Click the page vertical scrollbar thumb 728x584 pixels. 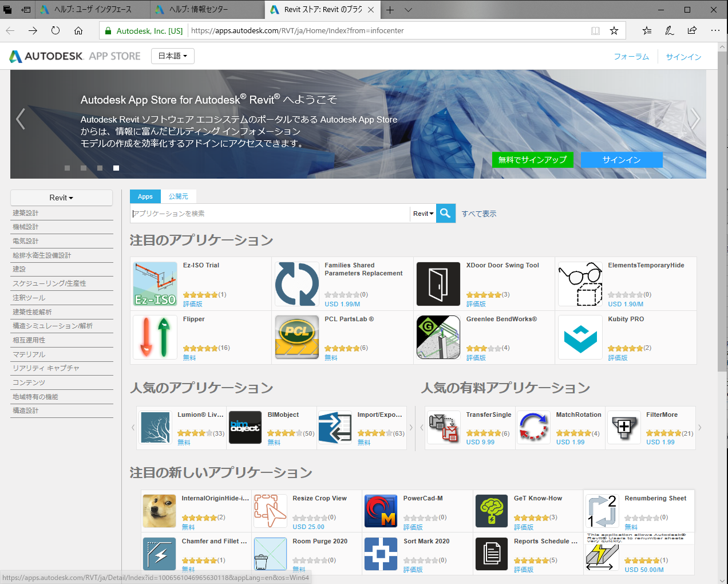[x=722, y=212]
